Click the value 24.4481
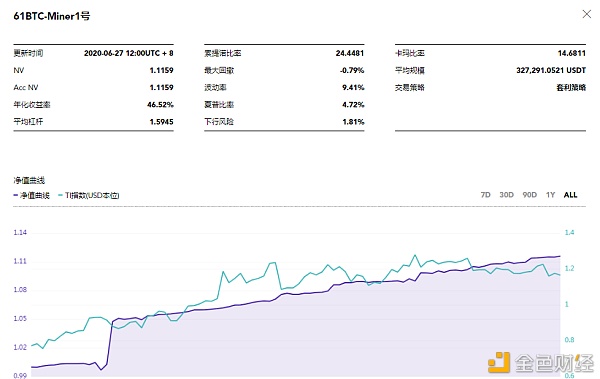This screenshot has width=600, height=379. (x=350, y=53)
